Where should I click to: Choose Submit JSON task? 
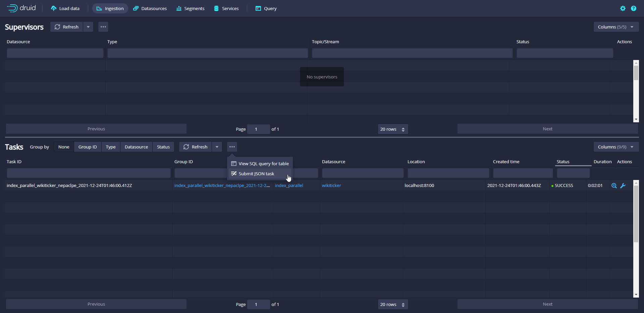click(x=260, y=174)
